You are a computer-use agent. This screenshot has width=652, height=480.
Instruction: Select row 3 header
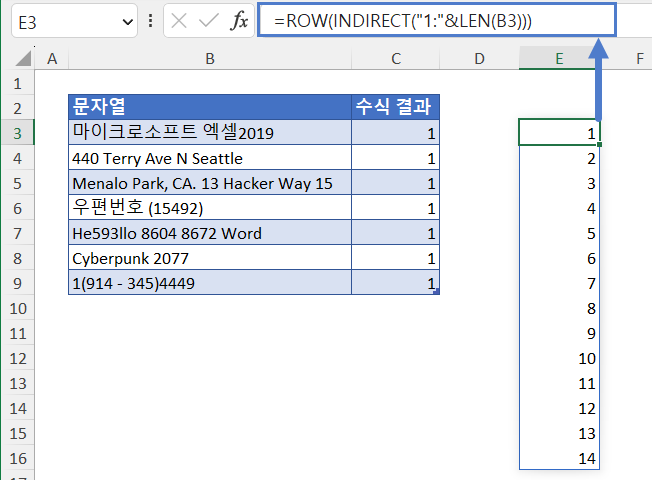(17, 134)
